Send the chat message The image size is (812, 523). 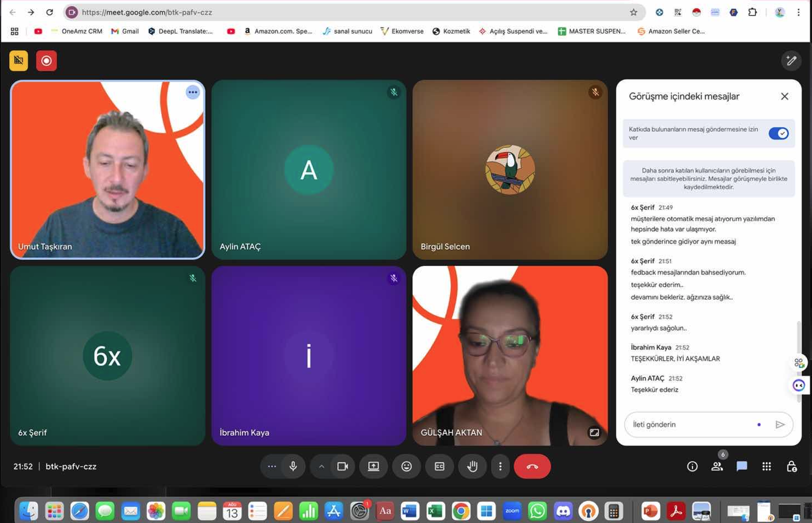click(780, 425)
